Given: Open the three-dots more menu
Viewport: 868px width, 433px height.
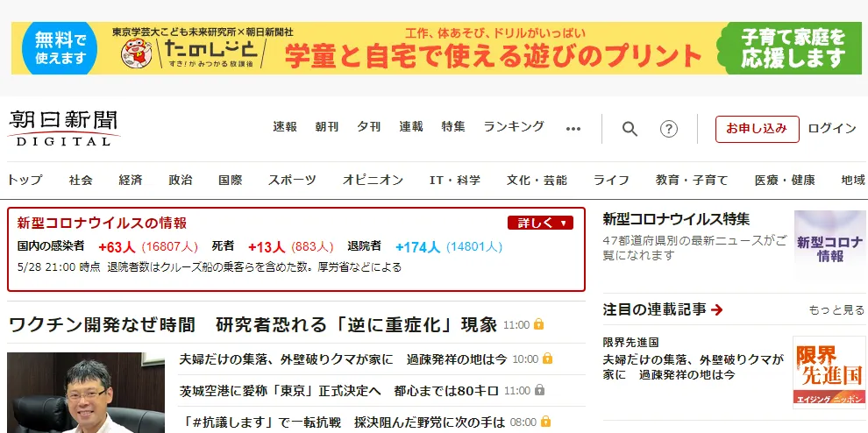Looking at the screenshot, I should (x=573, y=129).
